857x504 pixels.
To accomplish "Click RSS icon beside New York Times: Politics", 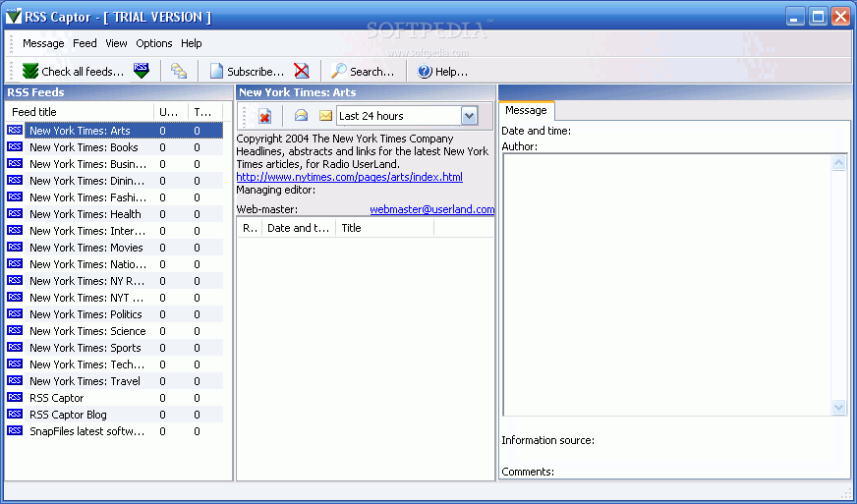I will pos(15,313).
